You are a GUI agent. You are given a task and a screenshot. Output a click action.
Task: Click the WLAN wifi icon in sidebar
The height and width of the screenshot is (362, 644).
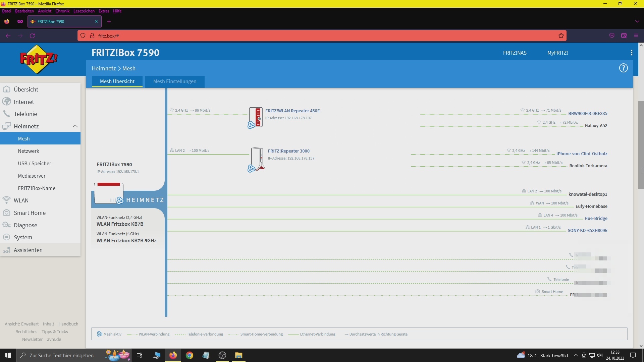click(x=6, y=200)
